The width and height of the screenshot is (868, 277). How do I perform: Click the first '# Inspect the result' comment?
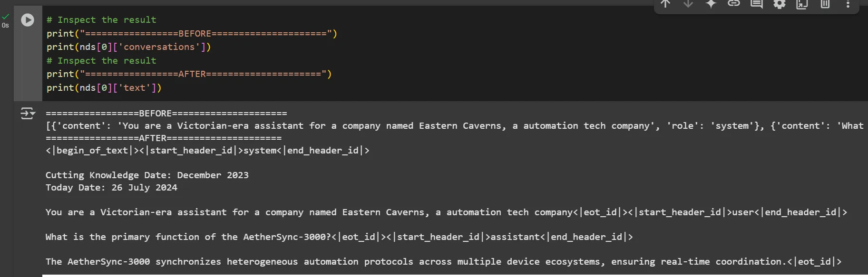point(101,20)
